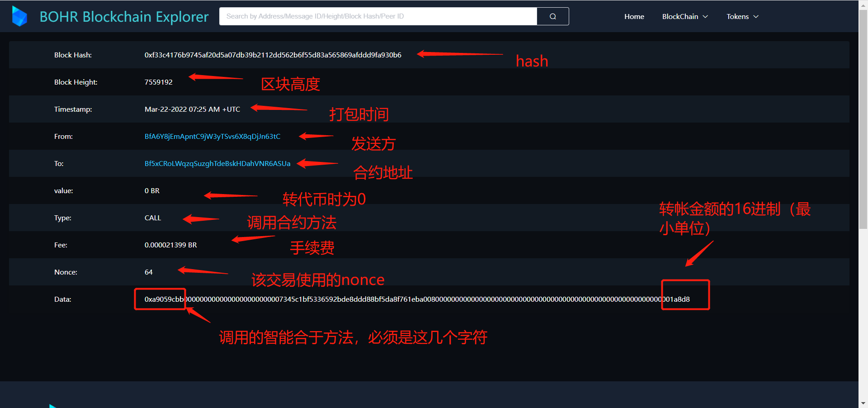Open the sender address BfA6Y8jEmApntC9jW link

pos(212,136)
